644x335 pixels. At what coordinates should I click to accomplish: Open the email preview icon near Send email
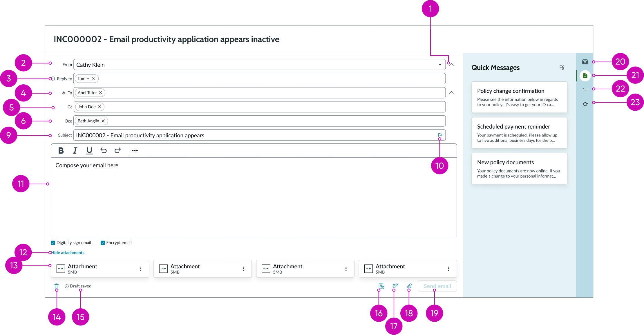[381, 286]
